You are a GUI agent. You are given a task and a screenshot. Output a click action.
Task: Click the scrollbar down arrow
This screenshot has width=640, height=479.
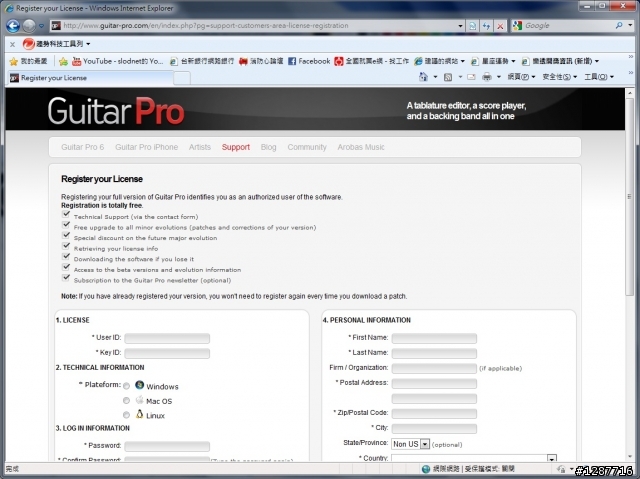click(x=629, y=457)
